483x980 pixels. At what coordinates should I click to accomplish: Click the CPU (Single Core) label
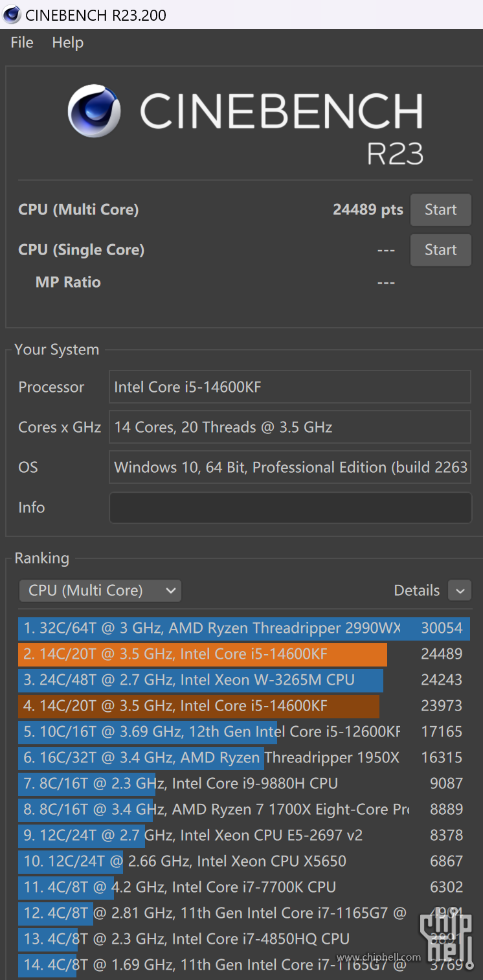[81, 250]
